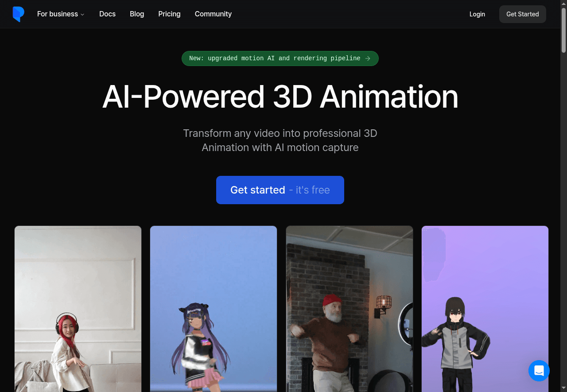Open the Docs page
The height and width of the screenshot is (392, 567).
[x=107, y=14]
